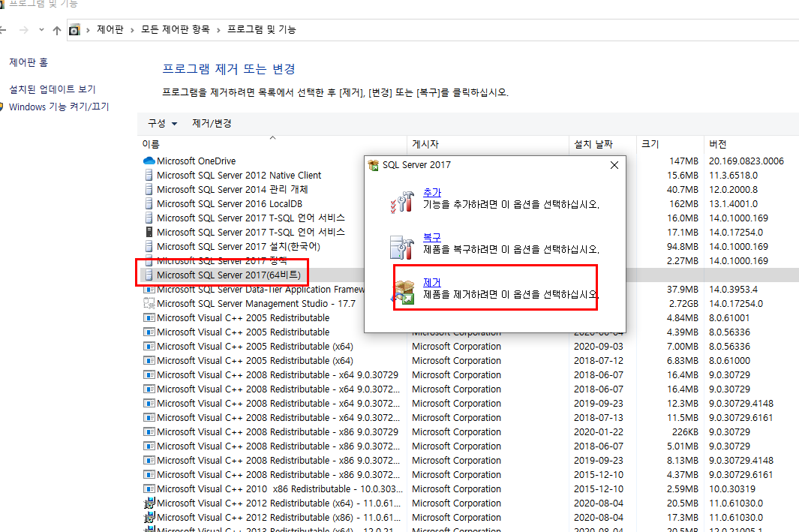Click the 제거 link in SQL Server dialog
799x532 pixels.
(x=432, y=282)
